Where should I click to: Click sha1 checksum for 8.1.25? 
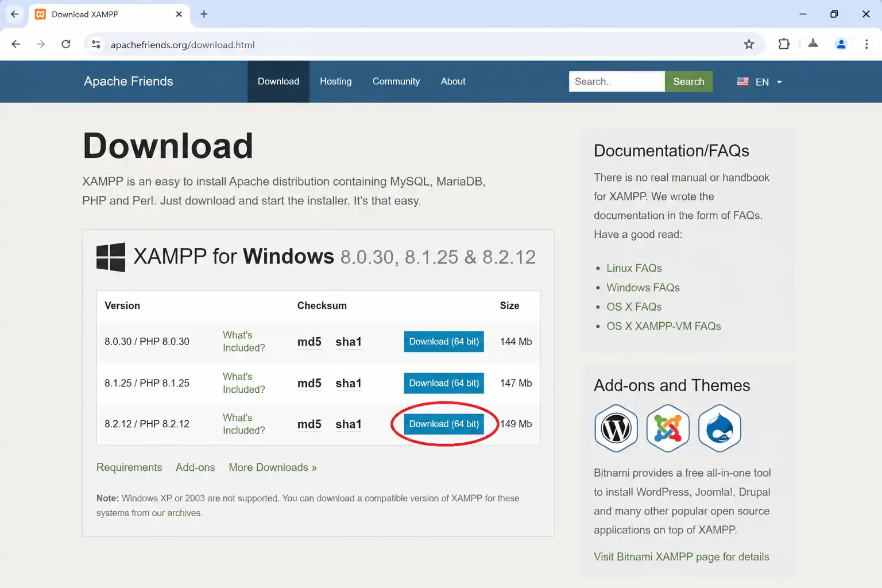tap(349, 383)
